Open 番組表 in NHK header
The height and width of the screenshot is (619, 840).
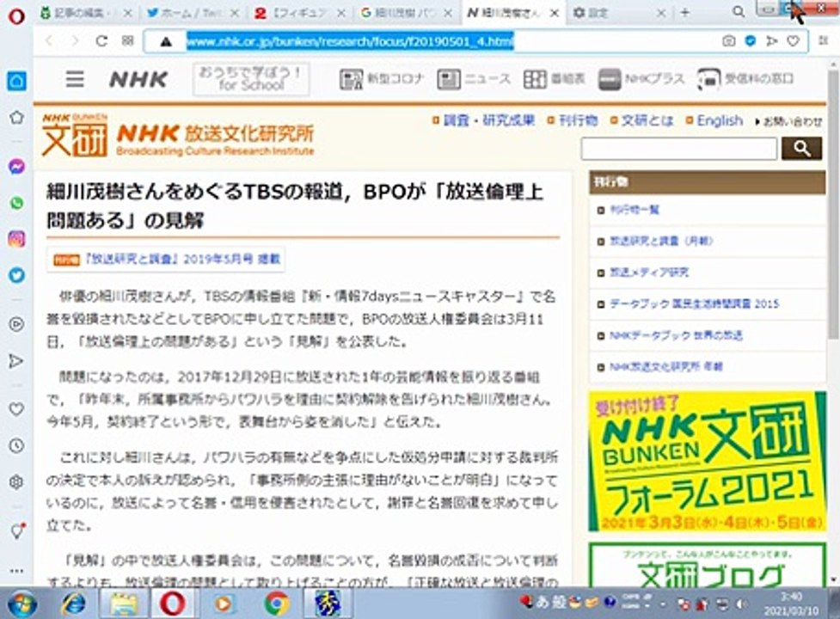[554, 79]
